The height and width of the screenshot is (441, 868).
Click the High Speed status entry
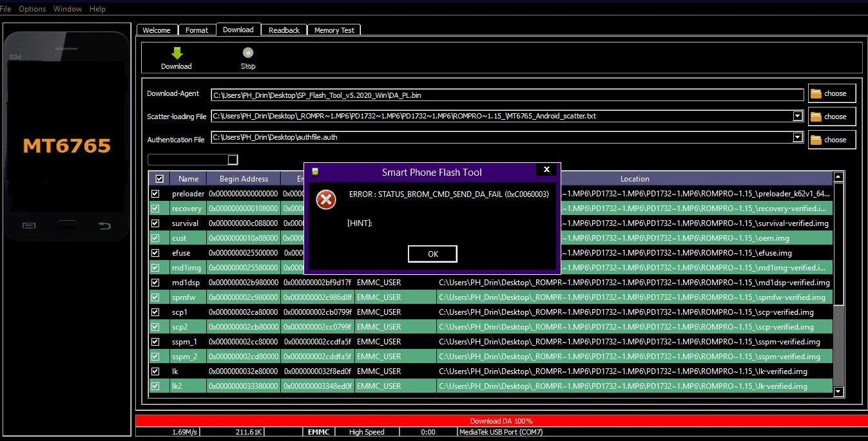point(367,432)
